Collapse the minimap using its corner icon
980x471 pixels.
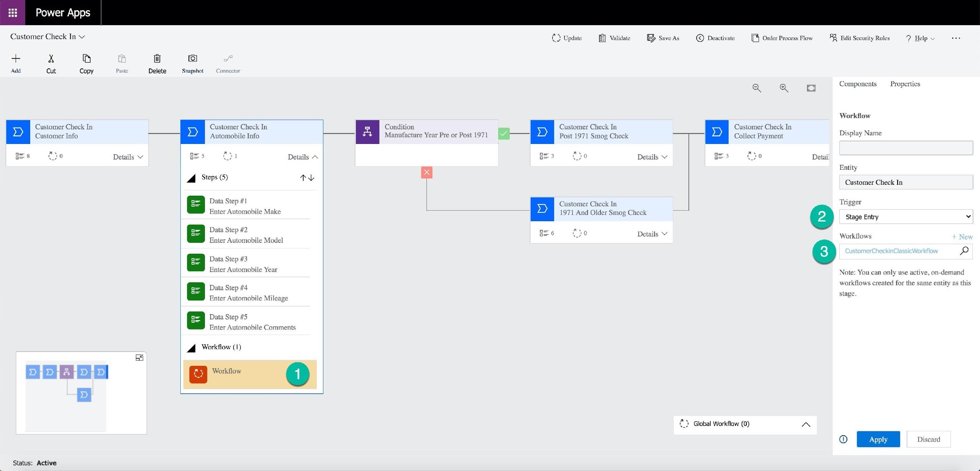139,358
